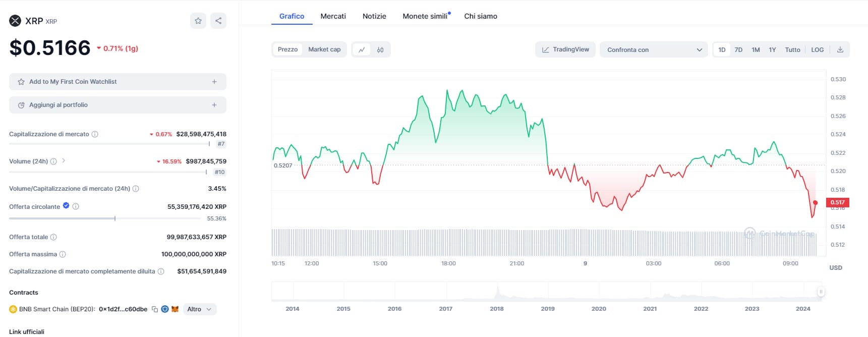Open the Mercati tab
The height and width of the screenshot is (337, 868).
coord(333,16)
